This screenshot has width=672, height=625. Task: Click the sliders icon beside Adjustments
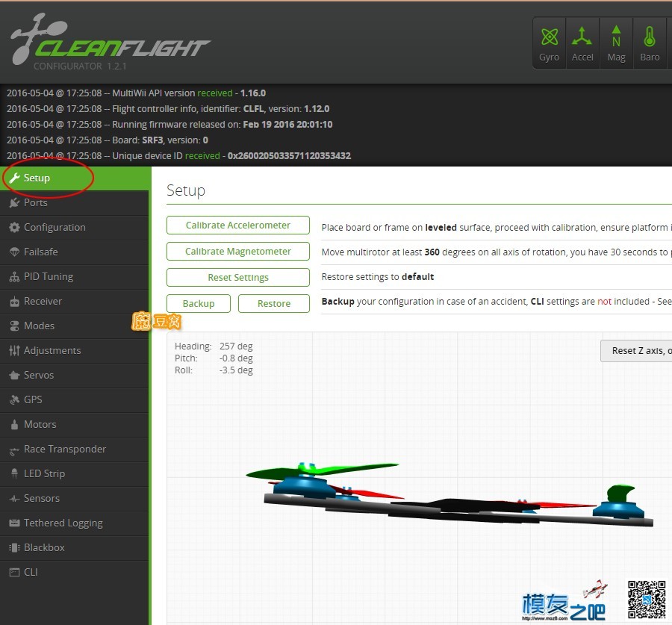point(15,351)
